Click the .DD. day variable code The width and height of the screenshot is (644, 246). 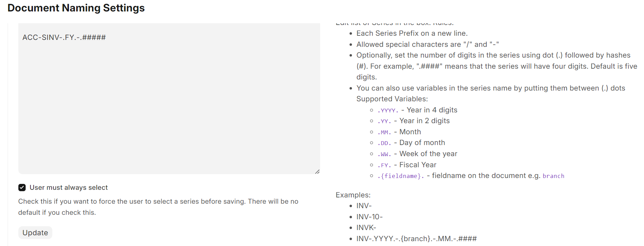click(384, 143)
